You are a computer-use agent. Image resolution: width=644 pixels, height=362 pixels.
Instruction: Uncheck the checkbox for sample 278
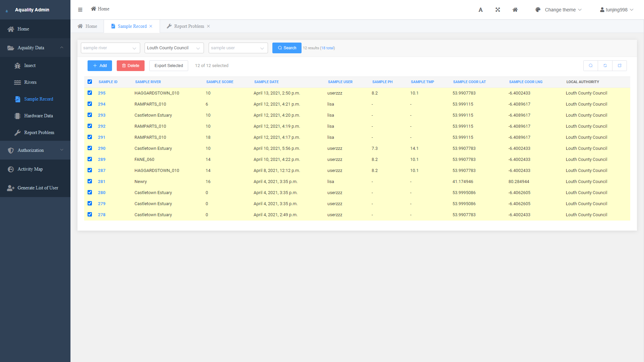coord(90,215)
